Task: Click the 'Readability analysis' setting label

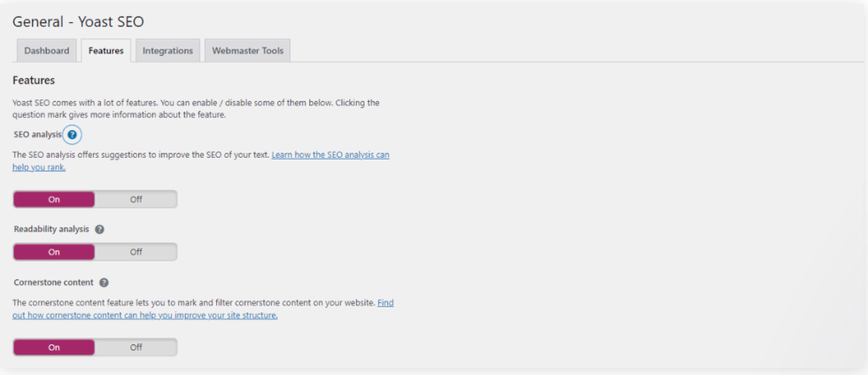Action: [52, 229]
